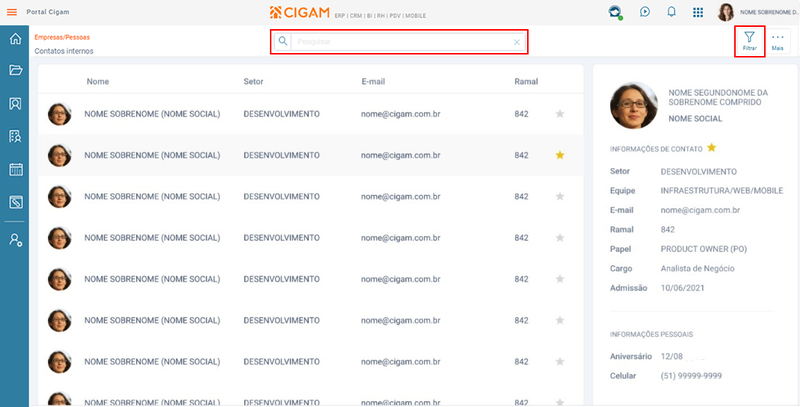Open the calendar icon in the sidebar
Viewport: 800px width, 407px height.
[x=15, y=169]
